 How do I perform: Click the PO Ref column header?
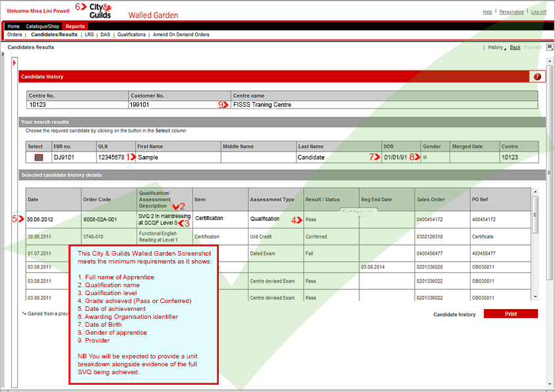point(501,200)
